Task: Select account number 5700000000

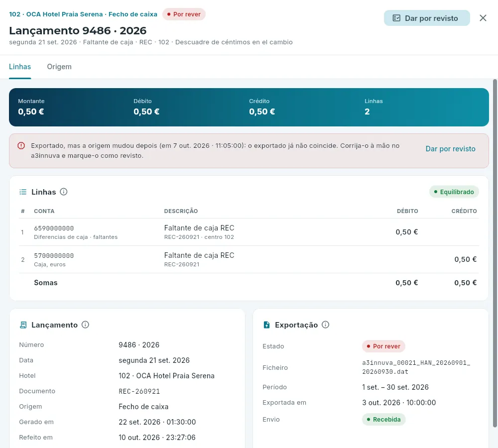Action: (x=54, y=255)
